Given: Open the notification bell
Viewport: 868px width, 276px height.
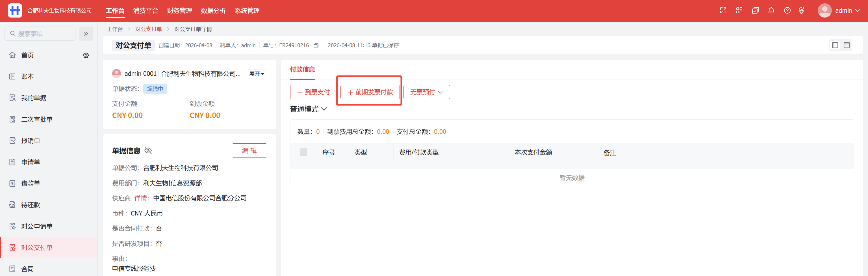Looking at the screenshot, I should (771, 10).
